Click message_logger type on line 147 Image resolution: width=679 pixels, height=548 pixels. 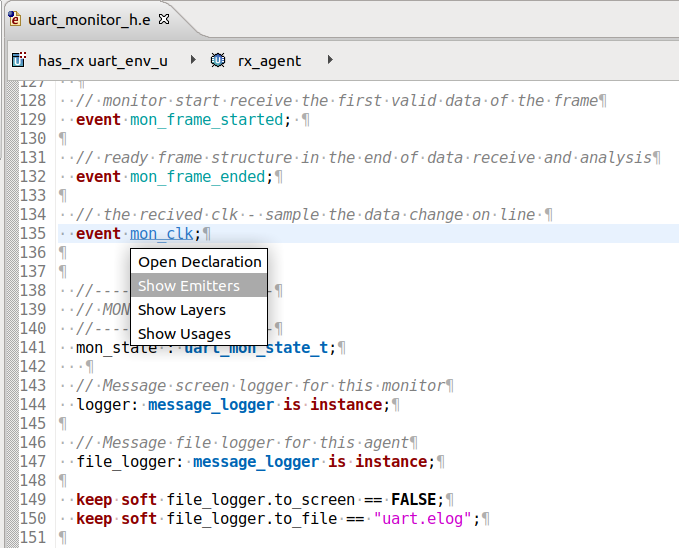(256, 462)
